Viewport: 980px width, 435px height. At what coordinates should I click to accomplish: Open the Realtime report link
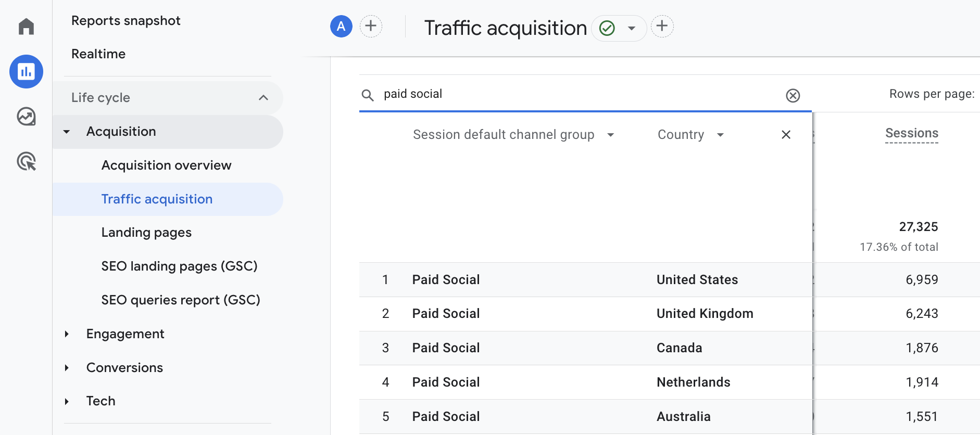point(98,54)
